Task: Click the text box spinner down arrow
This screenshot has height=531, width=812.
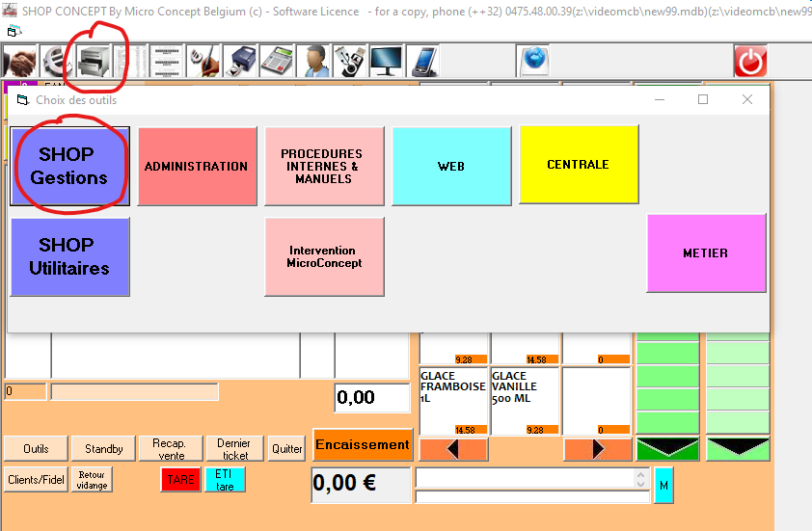Action: pos(640,484)
